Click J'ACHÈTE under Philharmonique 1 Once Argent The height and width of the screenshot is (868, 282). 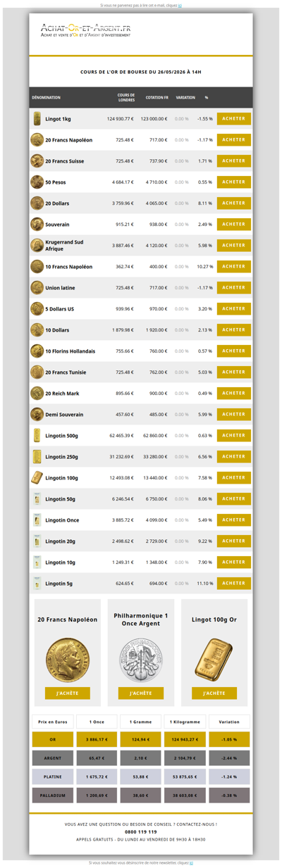click(x=141, y=693)
